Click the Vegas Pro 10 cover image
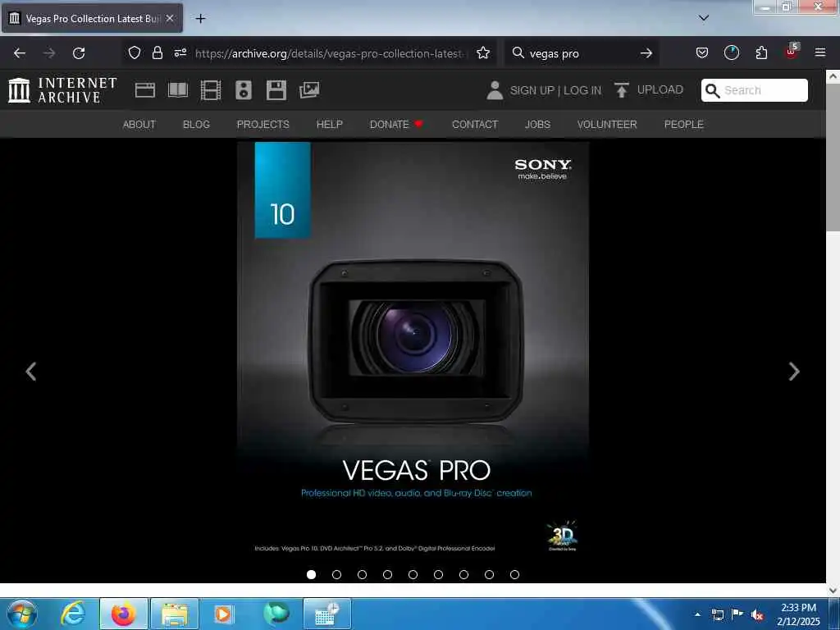The height and width of the screenshot is (630, 840). (413, 354)
